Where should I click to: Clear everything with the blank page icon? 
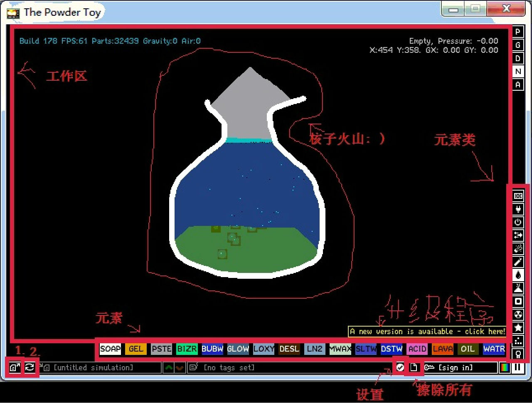(x=414, y=367)
